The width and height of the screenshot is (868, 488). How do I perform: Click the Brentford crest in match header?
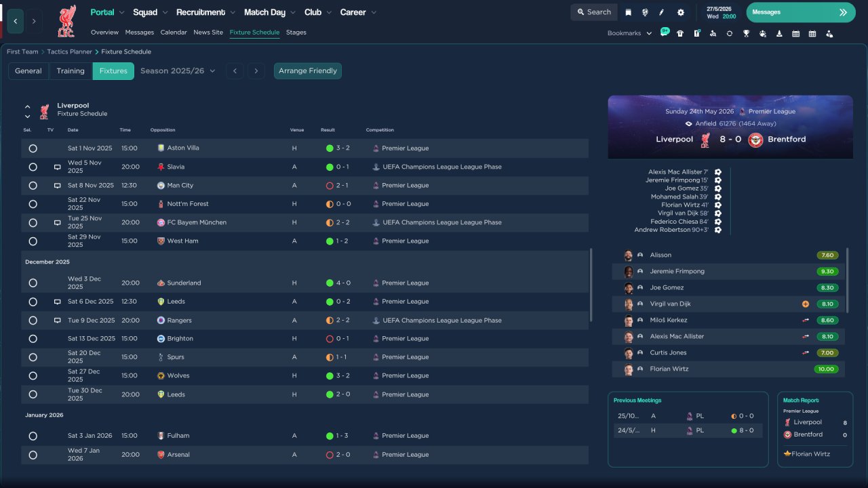[x=755, y=140]
